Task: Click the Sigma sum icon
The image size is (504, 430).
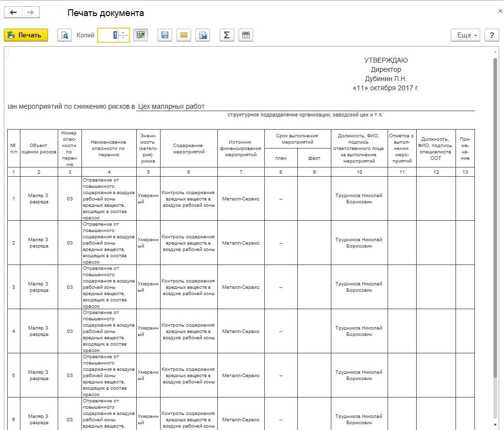Action: [x=227, y=35]
